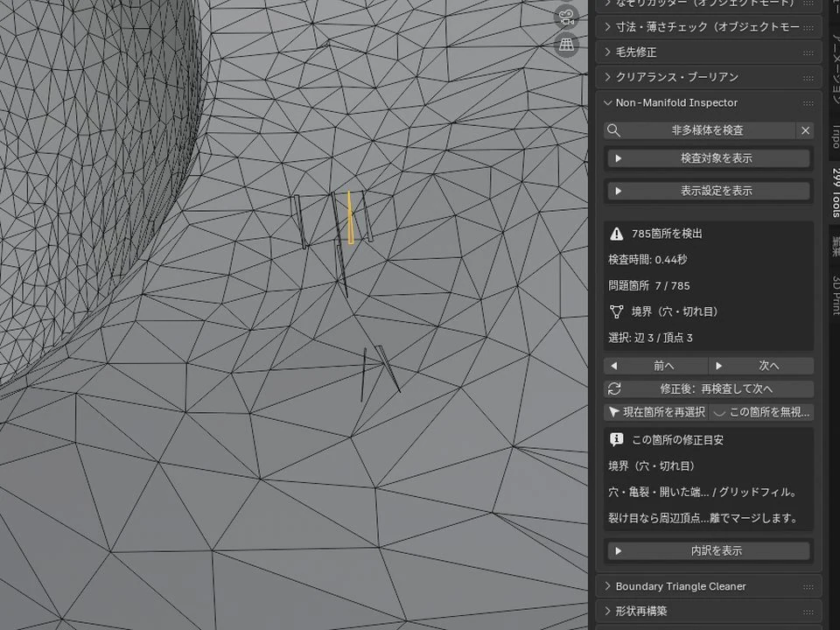Click the magnifier icon beside 非多様体を検査
The height and width of the screenshot is (630, 840).
pyautogui.click(x=614, y=130)
